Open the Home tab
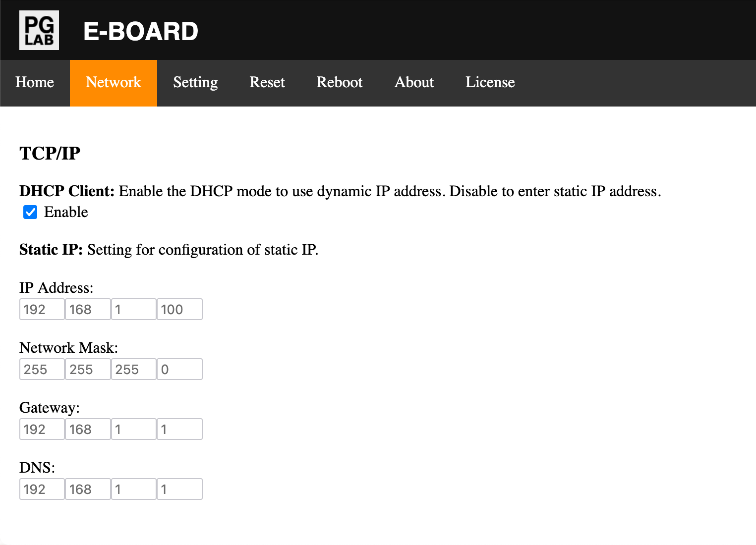The width and height of the screenshot is (756, 545). coord(35,83)
